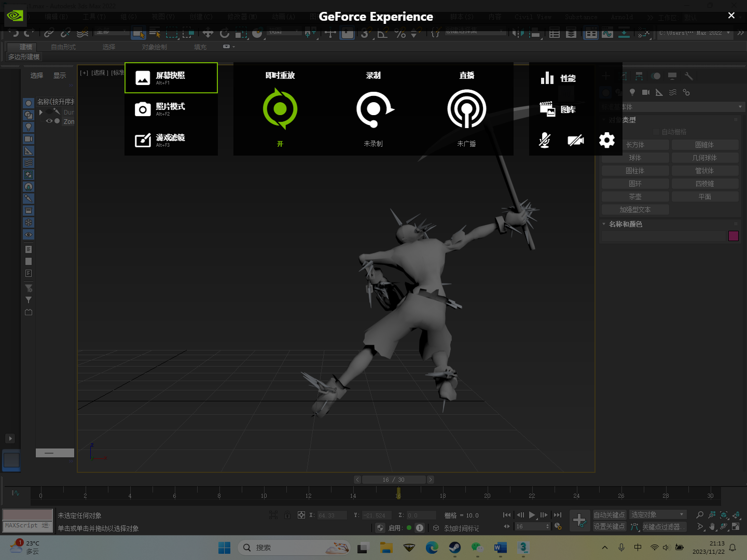Image resolution: width=747 pixels, height=560 pixels.
Task: Toggle the microphone mute in GeForce overlay
Action: point(545,140)
